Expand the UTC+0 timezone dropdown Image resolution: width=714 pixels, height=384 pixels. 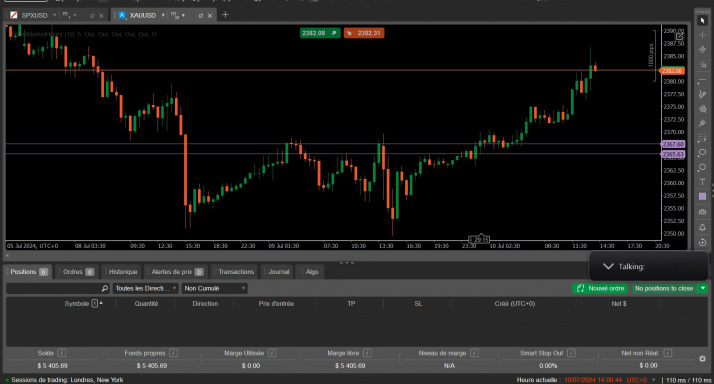pyautogui.click(x=642, y=380)
